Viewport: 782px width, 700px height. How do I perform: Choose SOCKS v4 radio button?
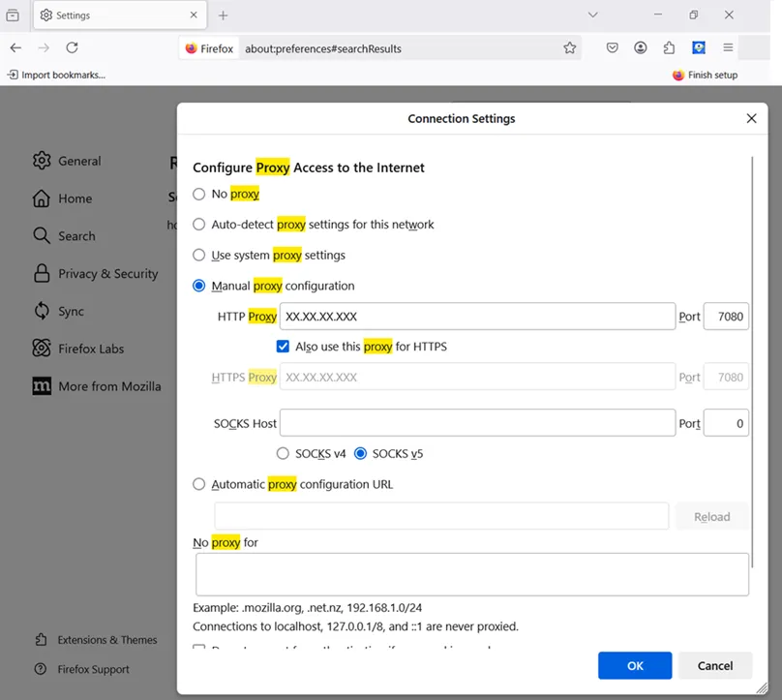pyautogui.click(x=283, y=453)
